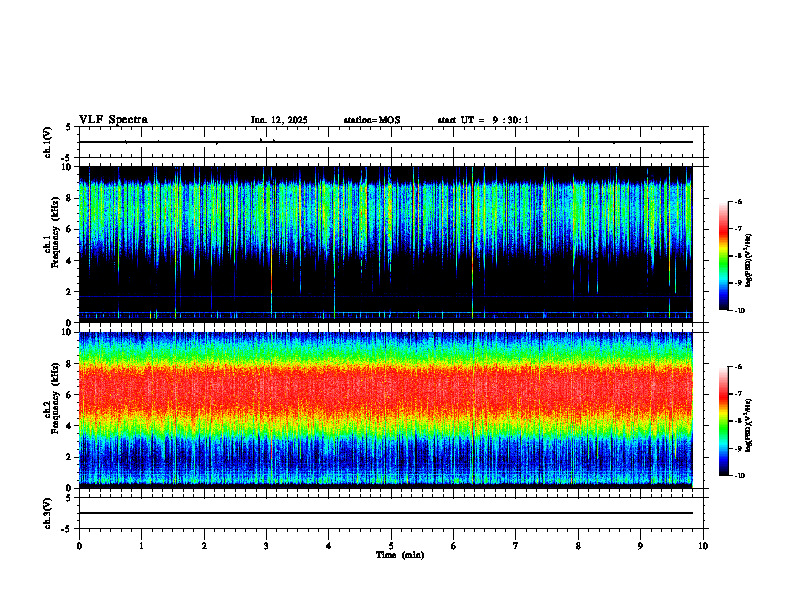Click the "Time (min)" axis label
Screen dimensions: 792x612
[400, 555]
